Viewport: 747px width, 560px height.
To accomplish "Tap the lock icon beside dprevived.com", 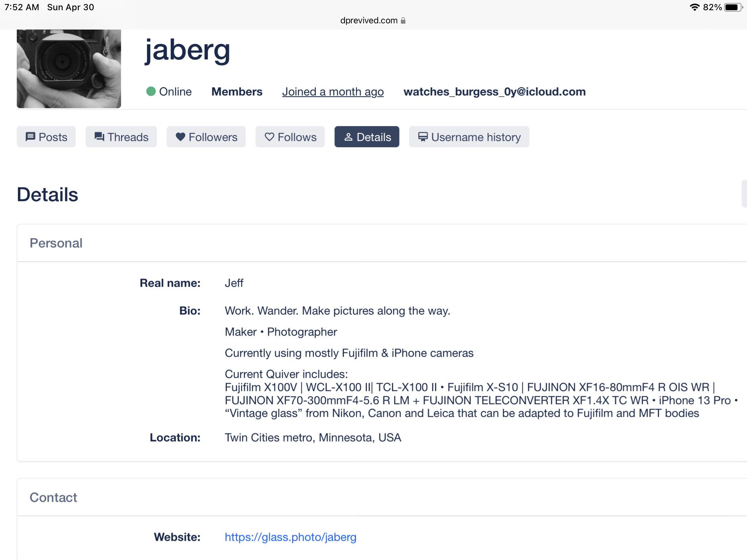I will click(x=403, y=20).
